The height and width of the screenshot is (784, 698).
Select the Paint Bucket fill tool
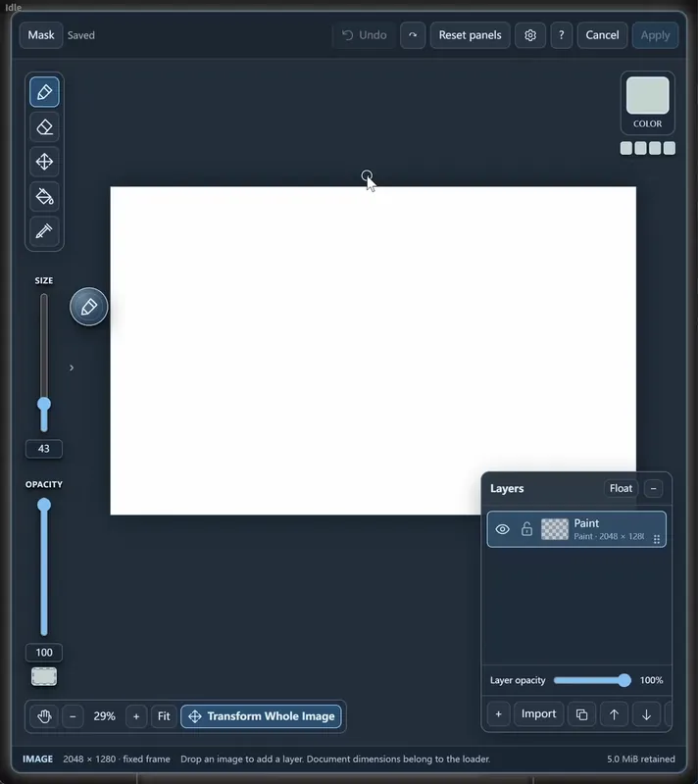[44, 197]
